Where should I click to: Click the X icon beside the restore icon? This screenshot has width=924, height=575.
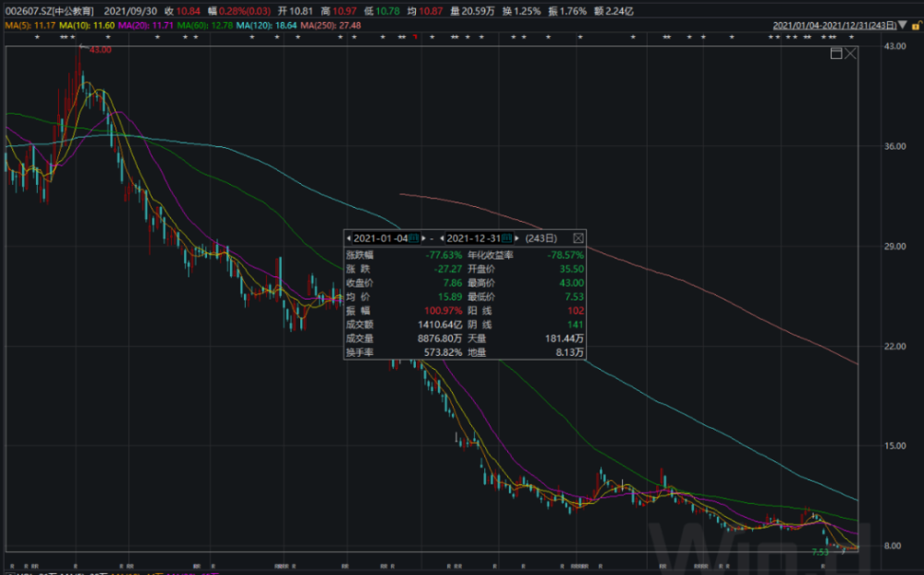[850, 54]
